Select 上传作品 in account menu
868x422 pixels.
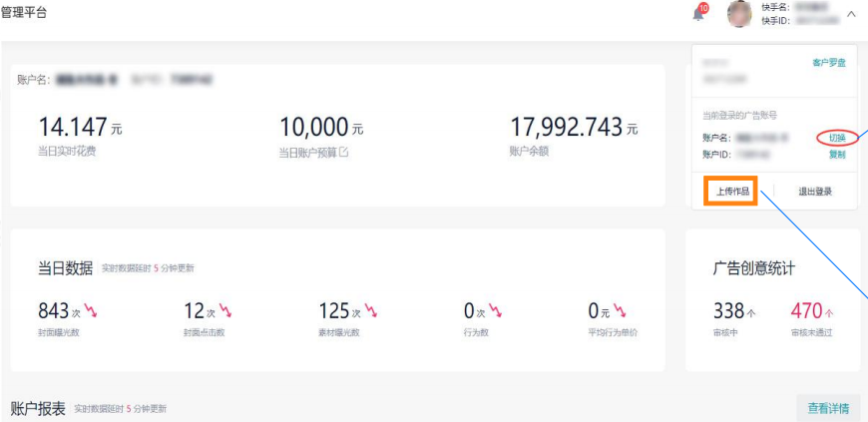click(x=732, y=192)
